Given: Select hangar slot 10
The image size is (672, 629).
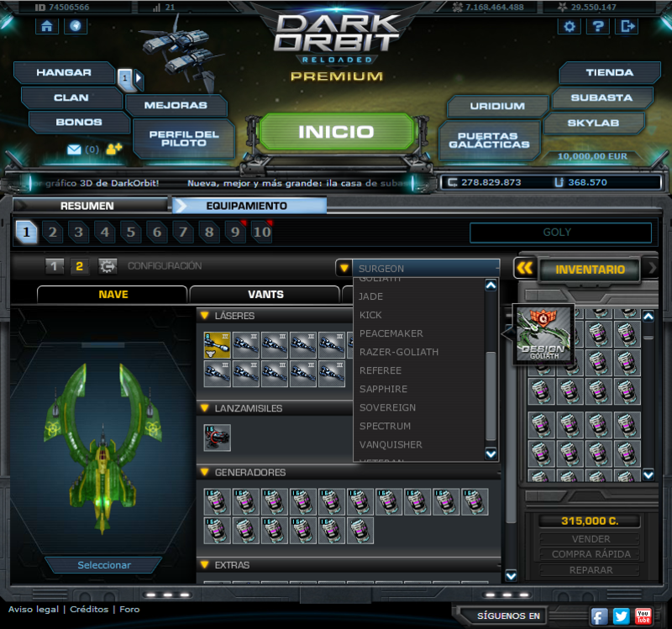Looking at the screenshot, I should (x=262, y=233).
